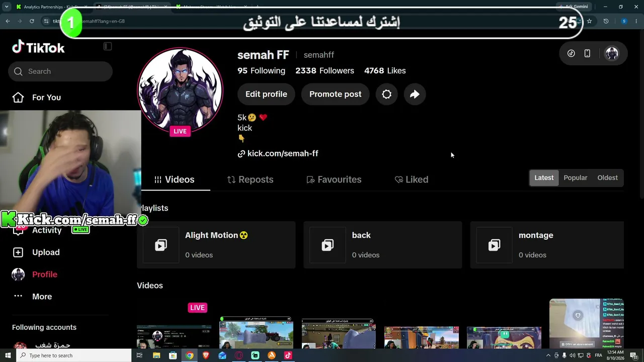Open Windows Start menu

[8, 355]
